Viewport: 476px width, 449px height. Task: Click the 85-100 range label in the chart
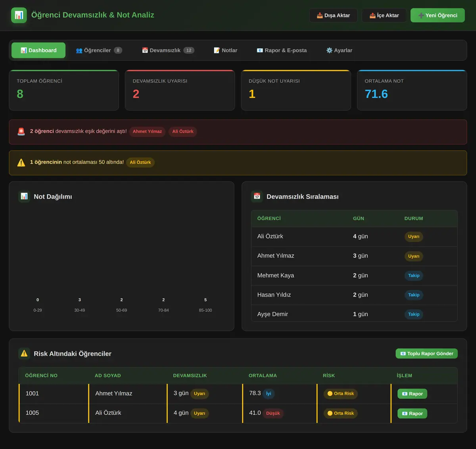(x=205, y=310)
